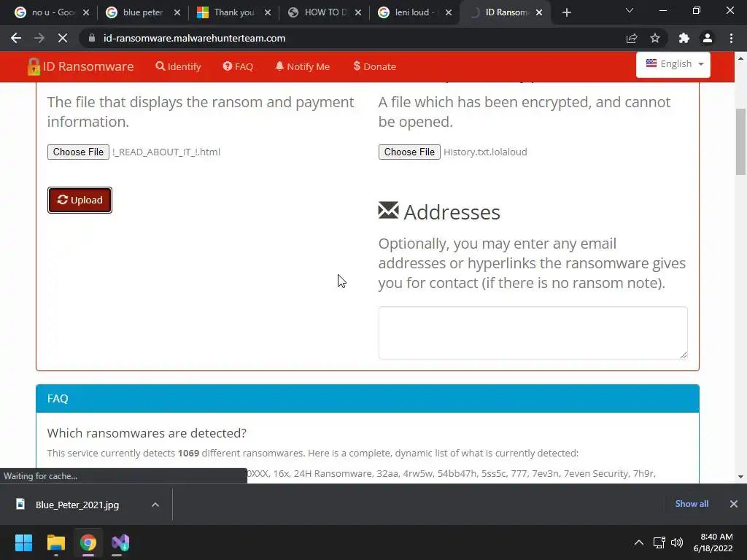Bookmark this page with the star
The height and width of the screenshot is (560, 747).
pos(655,38)
